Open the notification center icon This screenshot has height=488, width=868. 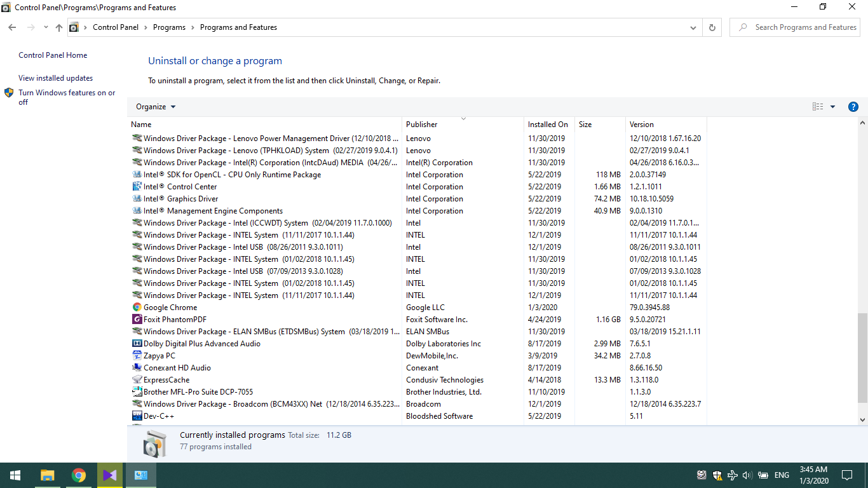[x=847, y=475]
